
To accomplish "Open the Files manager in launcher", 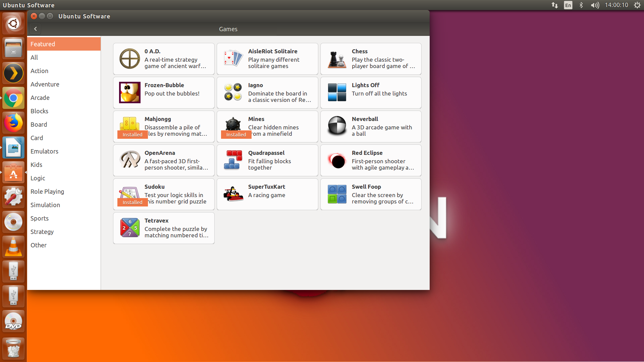I will (x=13, y=48).
